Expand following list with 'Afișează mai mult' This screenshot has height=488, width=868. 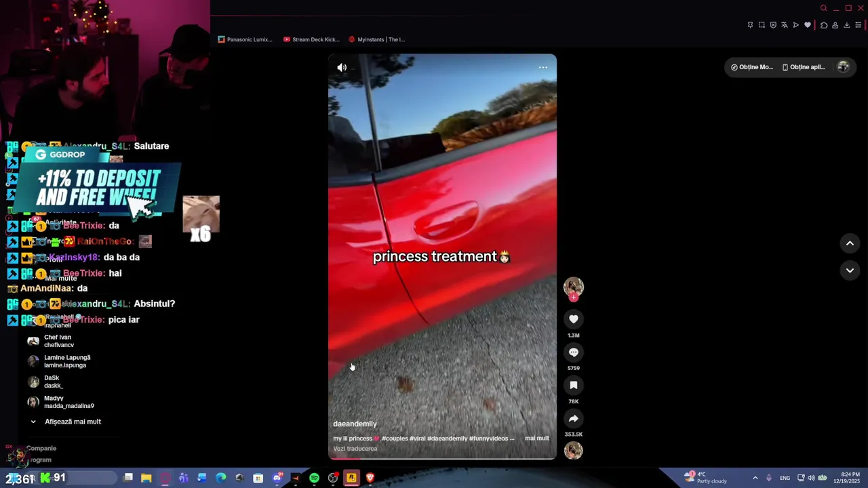tap(66, 422)
